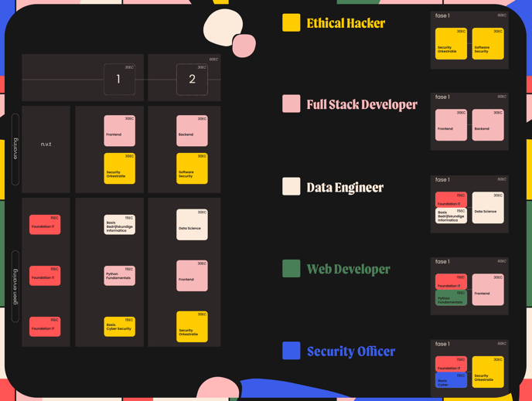Open the Software Security card in main grid

pyautogui.click(x=192, y=168)
